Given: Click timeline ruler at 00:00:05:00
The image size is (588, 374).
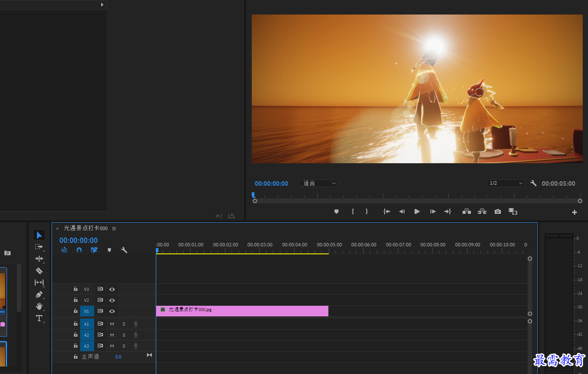Looking at the screenshot, I should click(x=329, y=245).
